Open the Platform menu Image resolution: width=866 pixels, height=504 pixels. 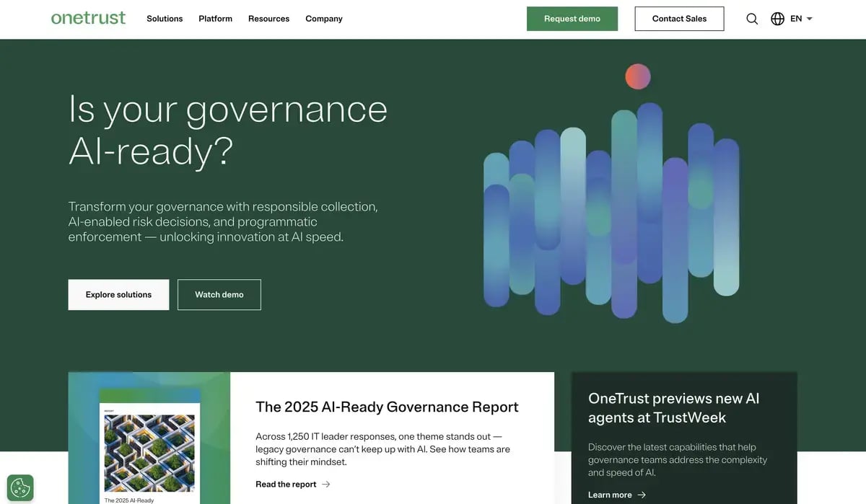point(215,19)
